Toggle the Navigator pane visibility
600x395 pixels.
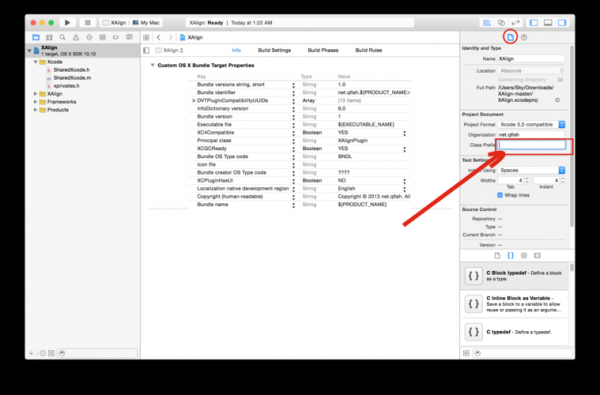tap(534, 23)
